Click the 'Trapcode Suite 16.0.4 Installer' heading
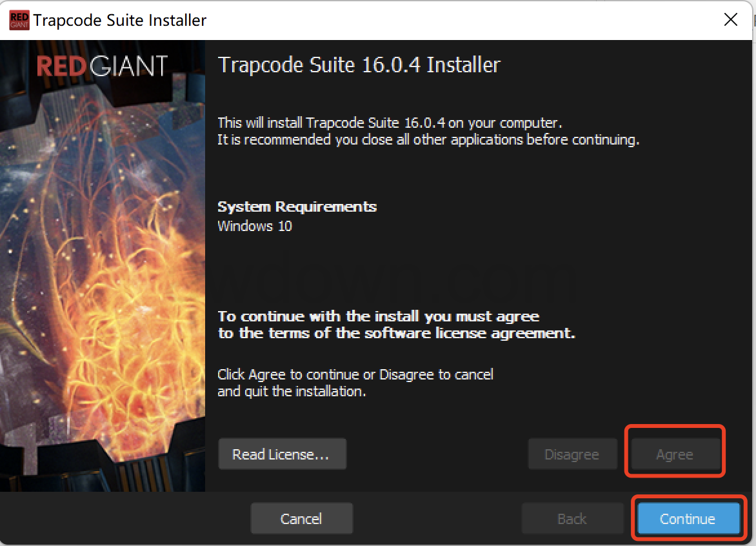 click(x=359, y=65)
